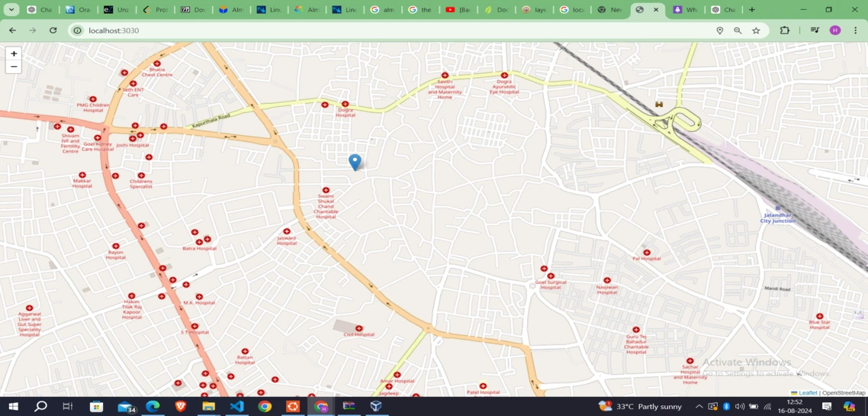The image size is (868, 416).
Task: Show hidden system tray icons chevron
Action: click(x=699, y=407)
